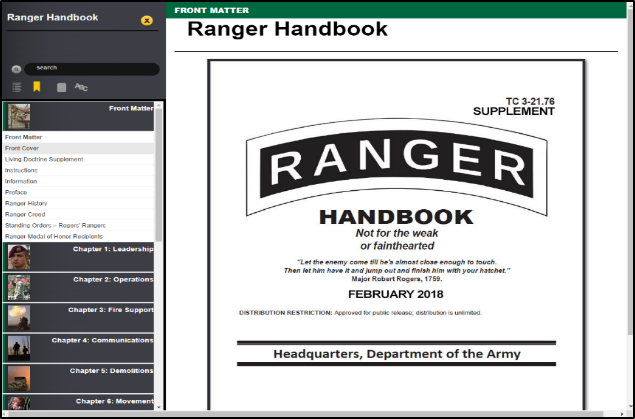Click the gray notes page icon
This screenshot has width=635, height=419.
(62, 87)
